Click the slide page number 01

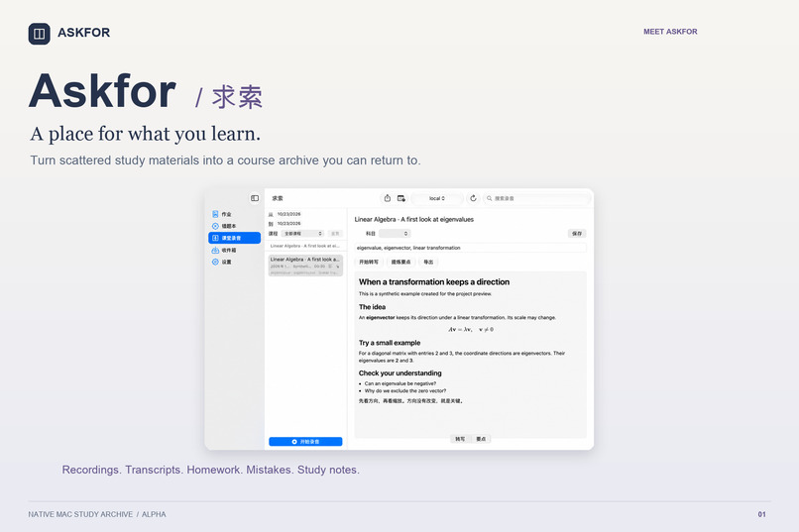[761, 514]
